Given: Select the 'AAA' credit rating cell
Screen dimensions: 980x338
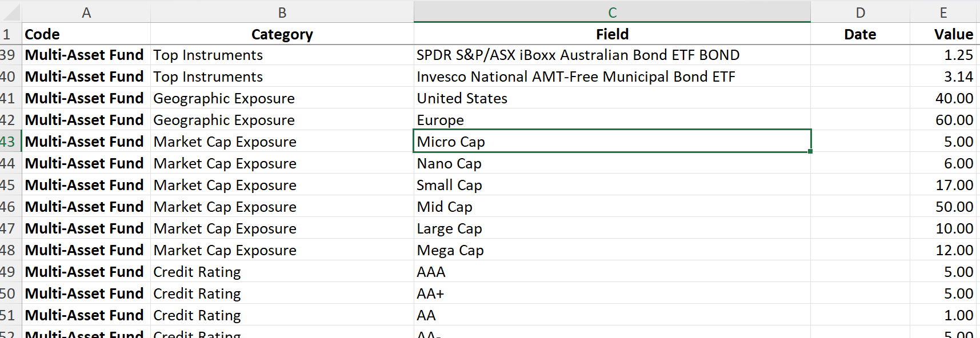Looking at the screenshot, I should [x=612, y=272].
